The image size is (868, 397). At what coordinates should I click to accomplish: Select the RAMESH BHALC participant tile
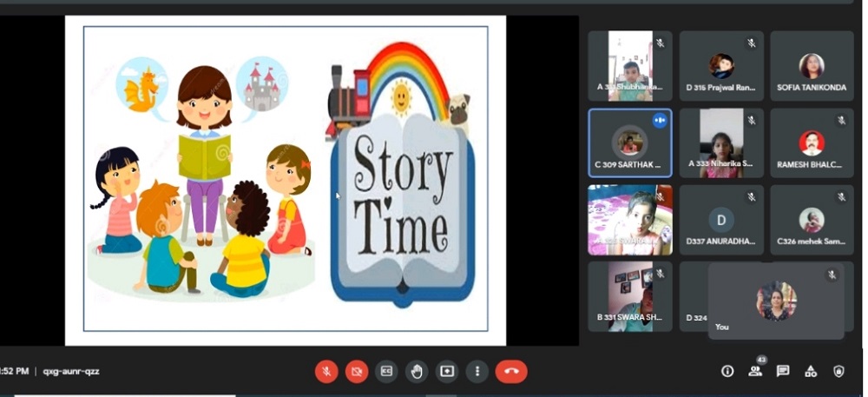[x=812, y=143]
